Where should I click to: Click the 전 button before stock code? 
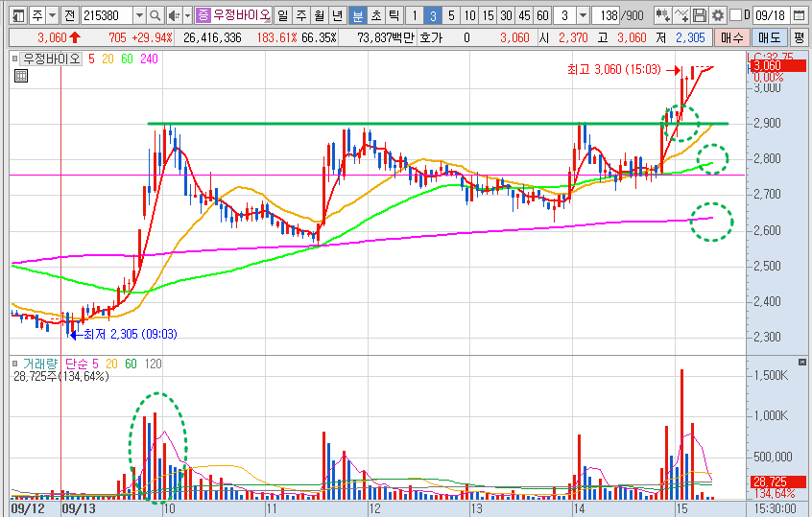pyautogui.click(x=70, y=16)
